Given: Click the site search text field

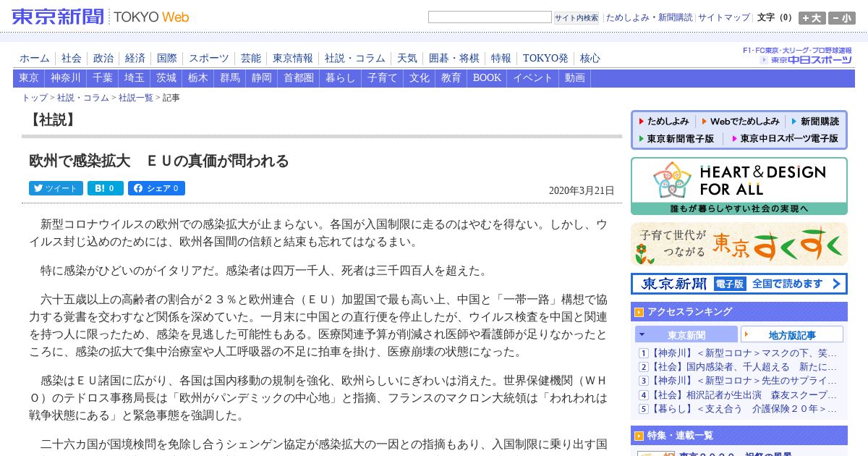Looking at the screenshot, I should [490, 17].
